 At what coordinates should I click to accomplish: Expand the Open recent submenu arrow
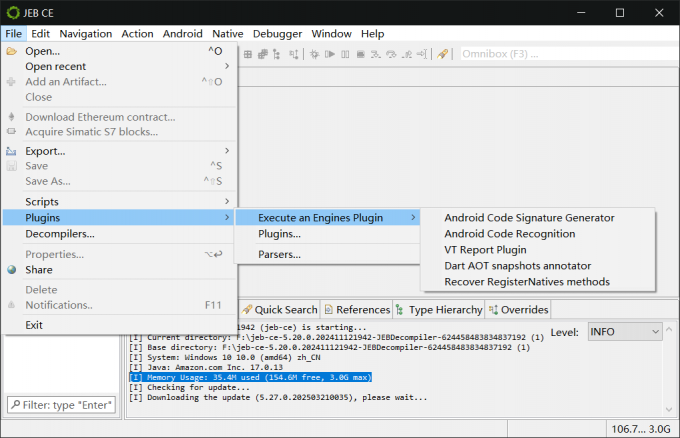tap(227, 66)
